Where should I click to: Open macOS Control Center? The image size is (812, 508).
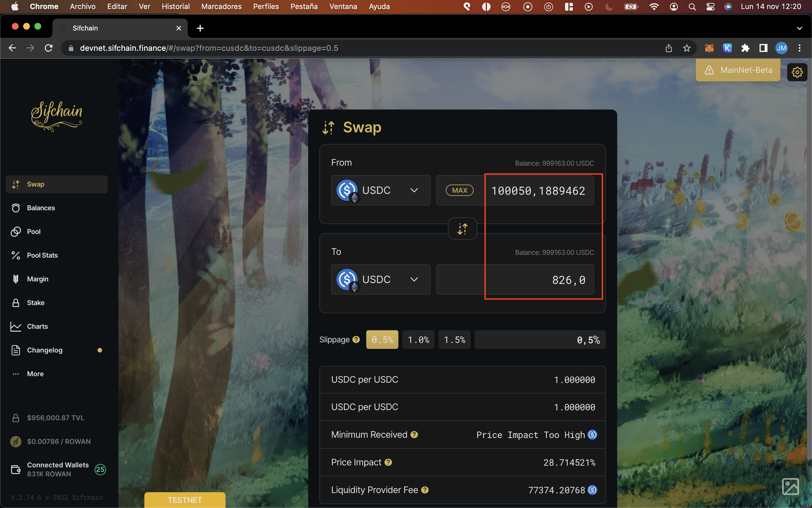tap(710, 6)
